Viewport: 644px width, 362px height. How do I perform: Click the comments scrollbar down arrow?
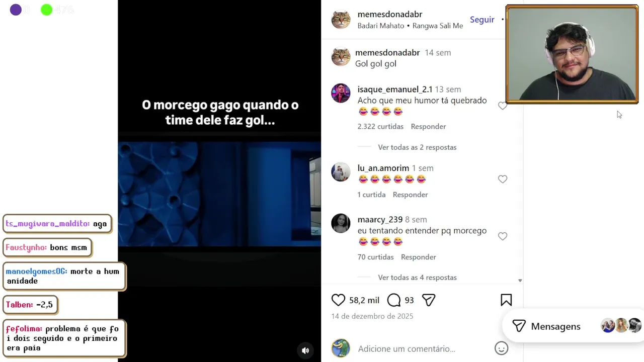tap(520, 281)
